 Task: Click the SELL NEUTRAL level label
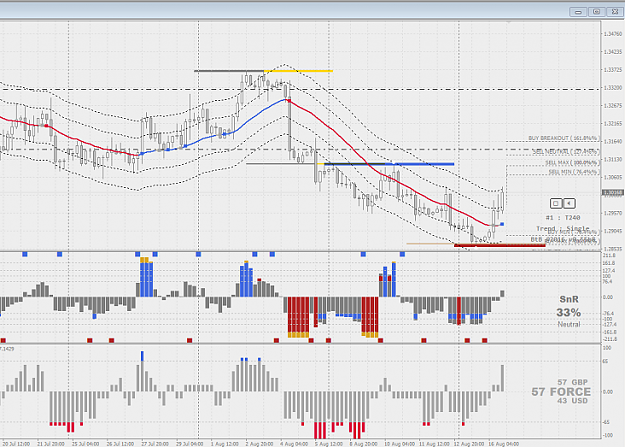pos(566,152)
